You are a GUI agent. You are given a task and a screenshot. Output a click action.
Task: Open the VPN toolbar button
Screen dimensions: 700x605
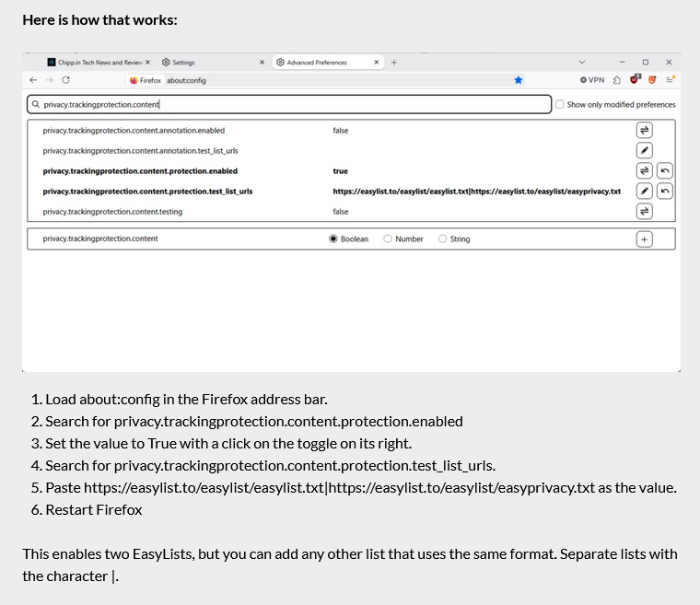[x=592, y=80]
